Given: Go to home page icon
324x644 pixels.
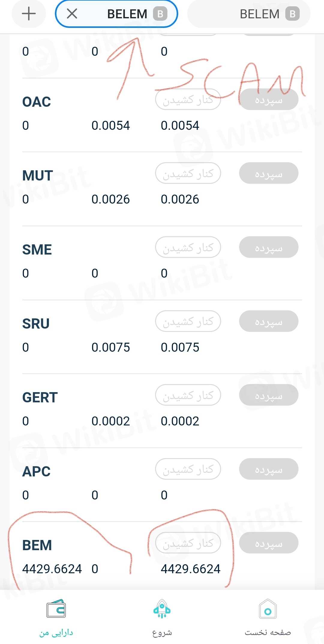Looking at the screenshot, I should [x=268, y=609].
